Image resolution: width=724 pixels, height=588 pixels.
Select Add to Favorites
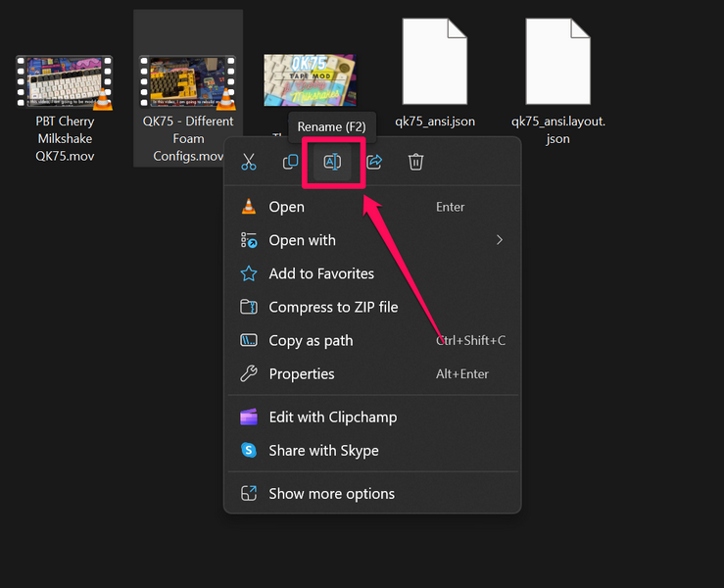[321, 274]
